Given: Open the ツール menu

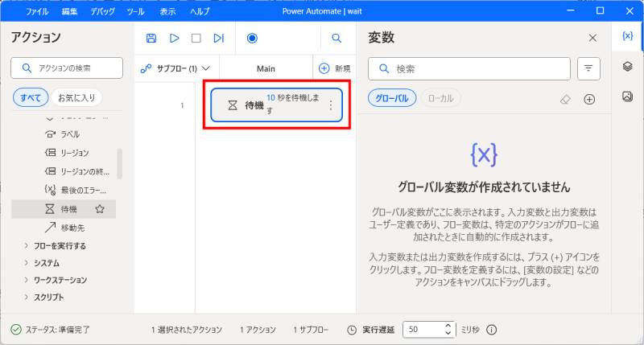Looking at the screenshot, I should coord(135,12).
